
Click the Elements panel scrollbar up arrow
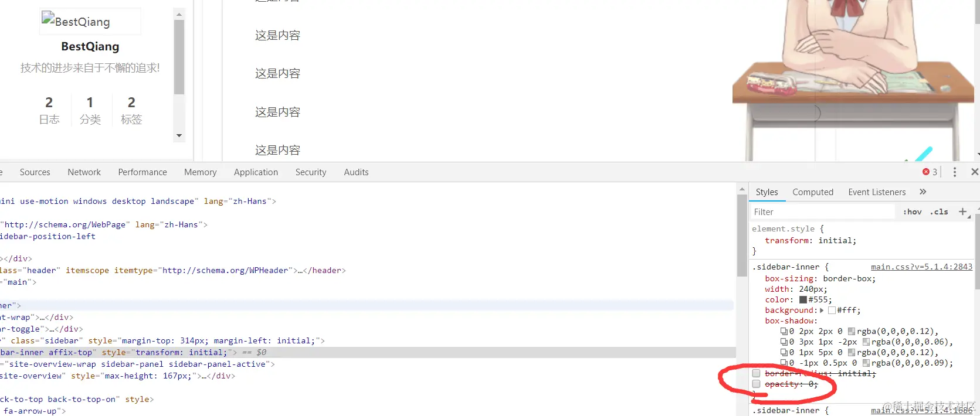[742, 190]
